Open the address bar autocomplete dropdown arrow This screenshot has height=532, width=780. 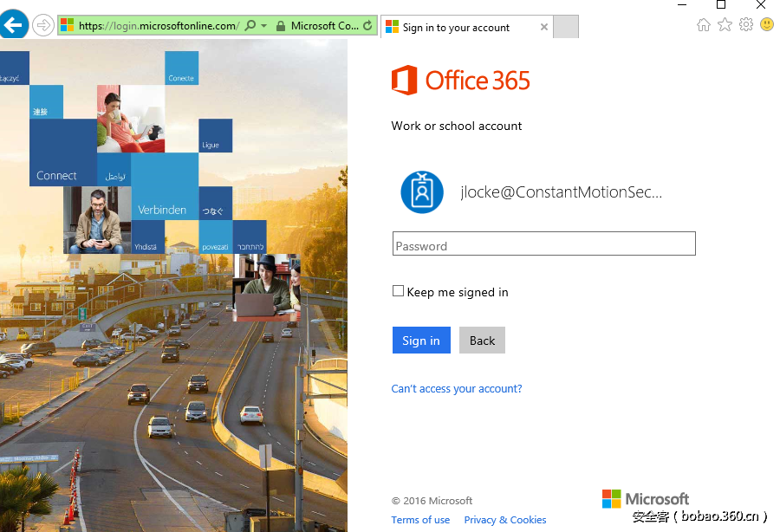(264, 25)
